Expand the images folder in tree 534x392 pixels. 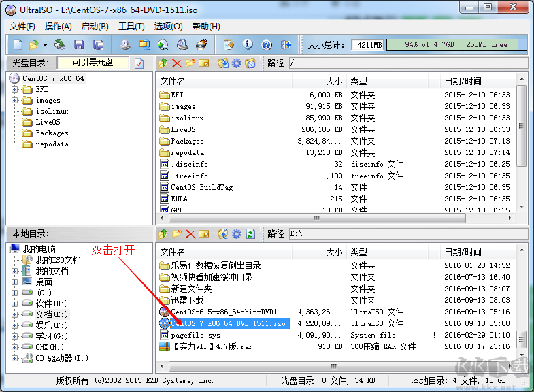coord(15,100)
